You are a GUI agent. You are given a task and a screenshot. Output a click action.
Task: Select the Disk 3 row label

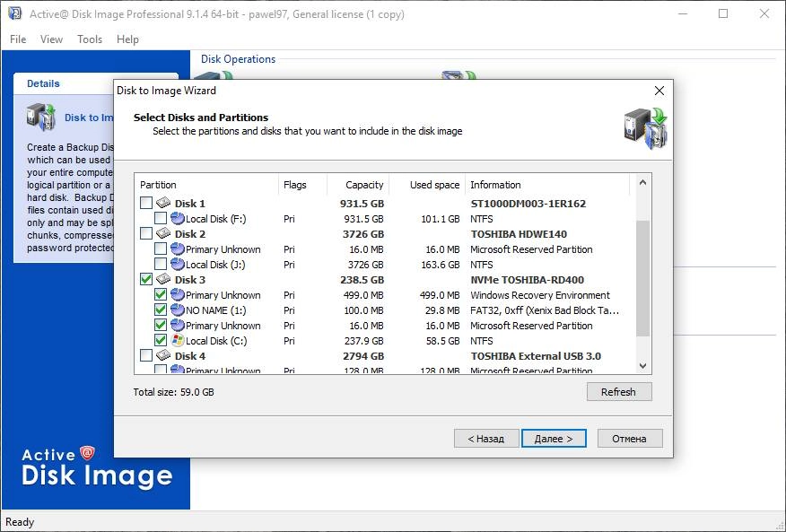click(189, 280)
